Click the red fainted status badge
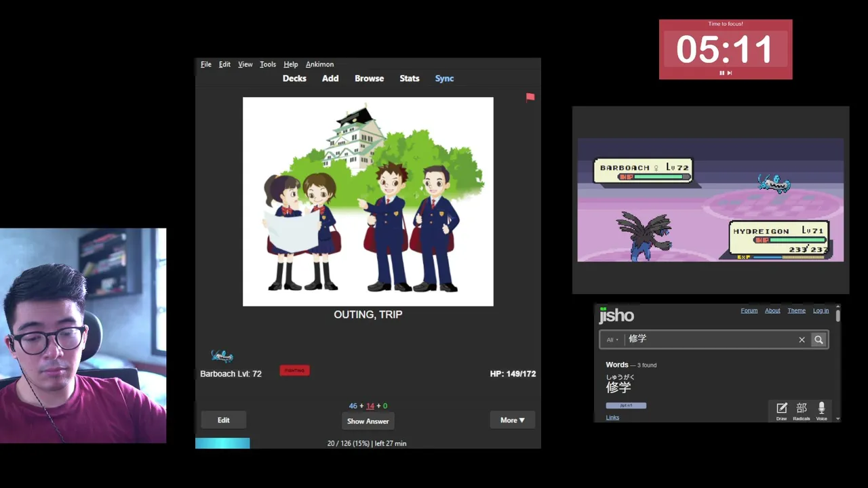Viewport: 868px width, 488px height. point(294,371)
